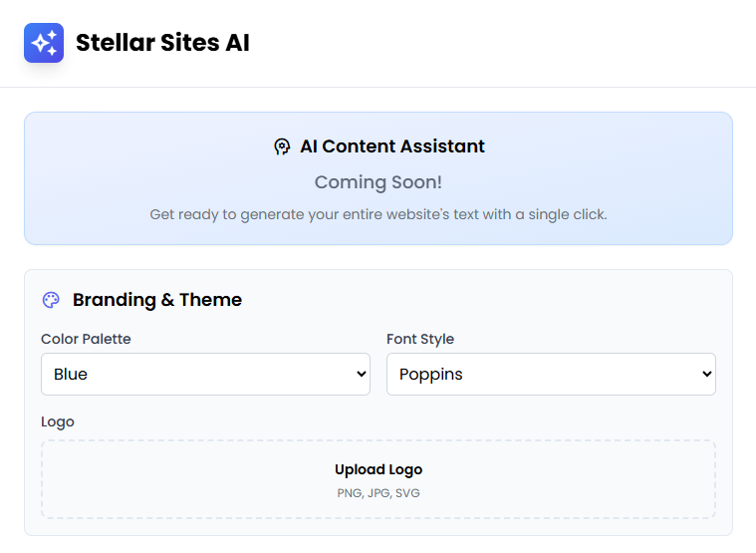Click the AI Content Assistant brain icon
The image size is (756, 553).
coord(282,146)
